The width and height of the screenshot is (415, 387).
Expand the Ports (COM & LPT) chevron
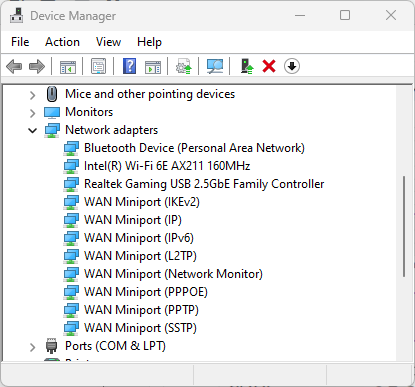click(32, 347)
